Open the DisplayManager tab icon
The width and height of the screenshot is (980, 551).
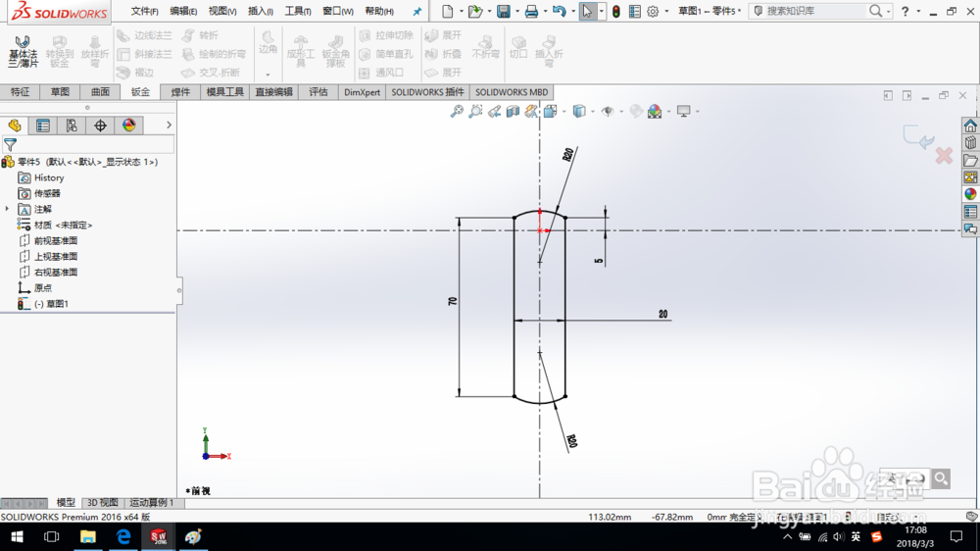128,125
